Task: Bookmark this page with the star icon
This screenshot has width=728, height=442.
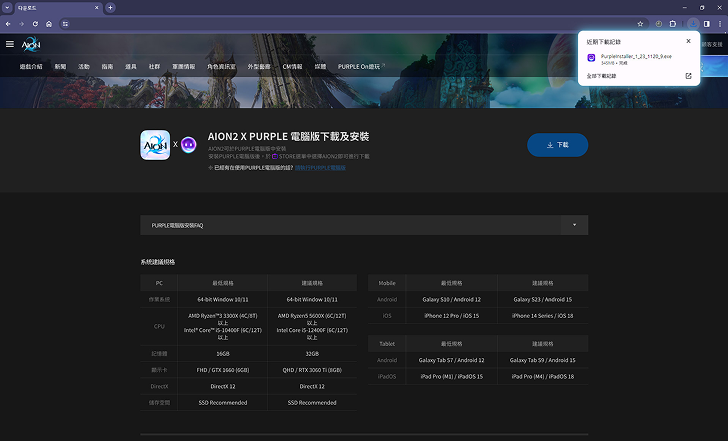Action: [640, 23]
